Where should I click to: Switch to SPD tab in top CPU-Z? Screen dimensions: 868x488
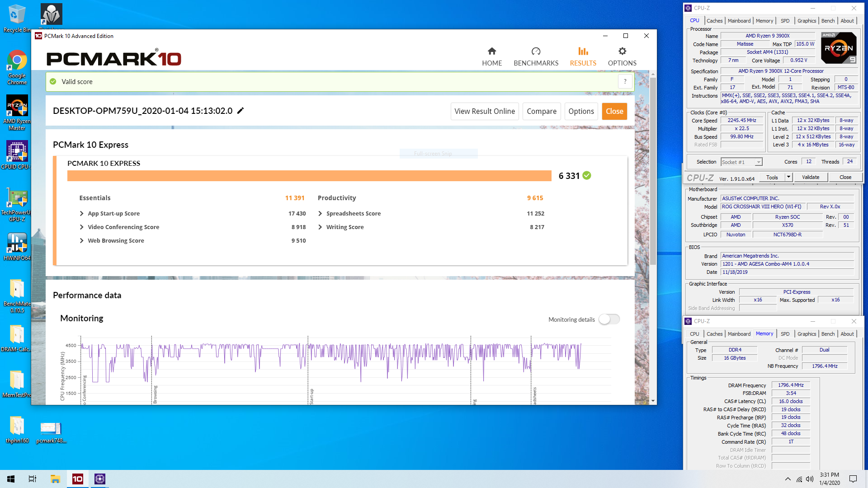coord(785,21)
